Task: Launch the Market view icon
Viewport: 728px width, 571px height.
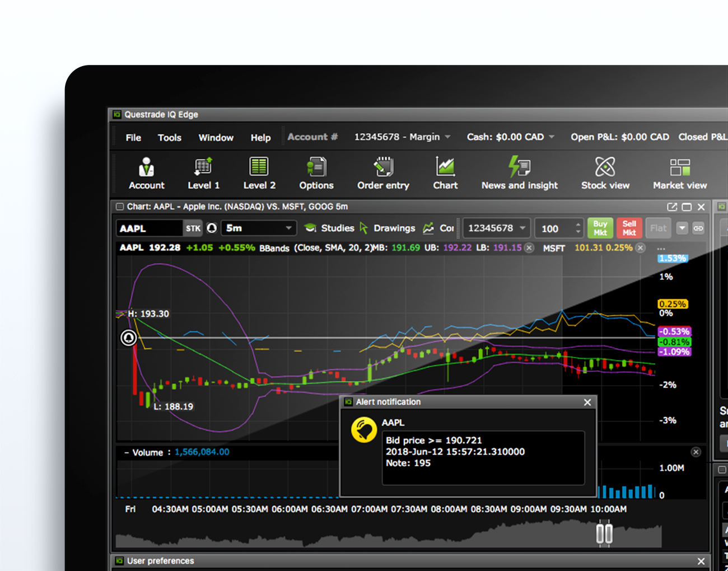Action: 680,172
